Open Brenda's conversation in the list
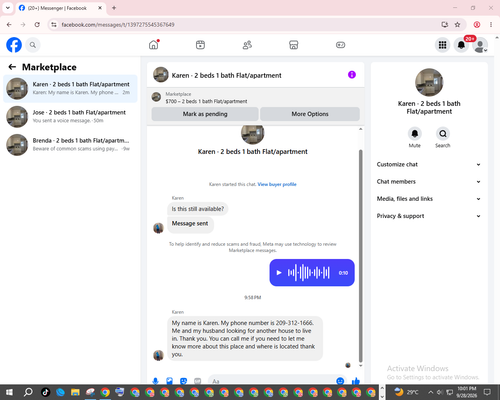500x400 pixels. pyautogui.click(x=70, y=145)
